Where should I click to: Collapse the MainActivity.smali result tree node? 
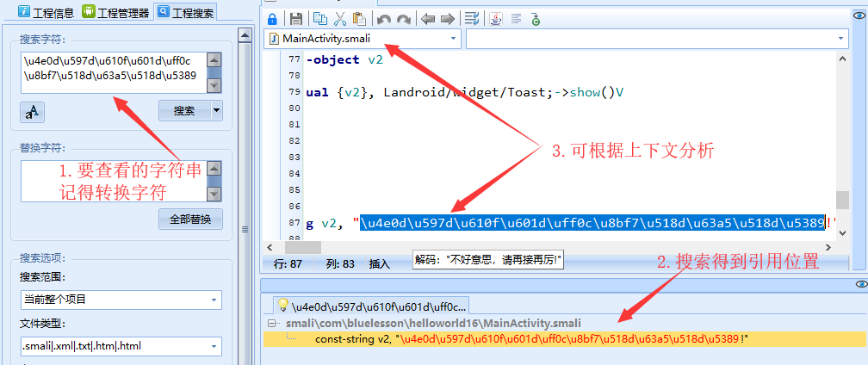point(273,323)
